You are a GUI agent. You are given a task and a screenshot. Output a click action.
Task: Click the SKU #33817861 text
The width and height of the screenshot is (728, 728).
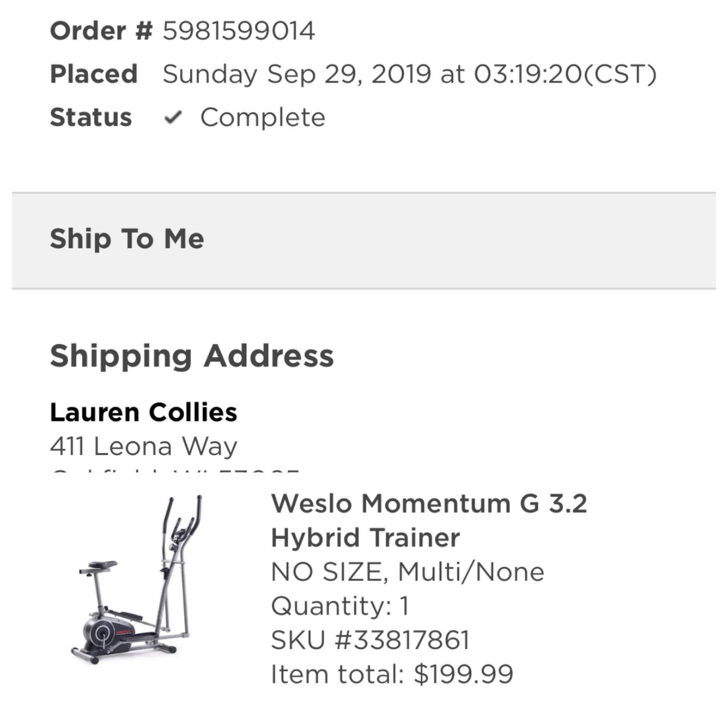(370, 640)
